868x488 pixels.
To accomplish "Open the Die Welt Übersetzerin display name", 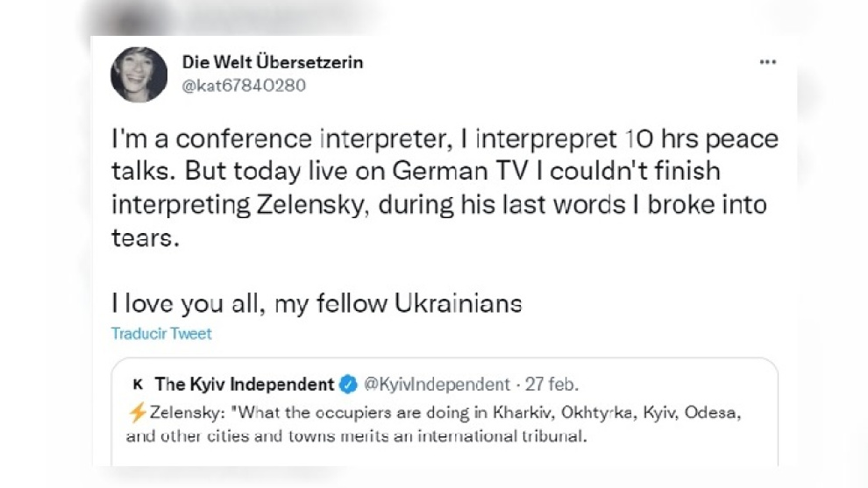I will [272, 62].
